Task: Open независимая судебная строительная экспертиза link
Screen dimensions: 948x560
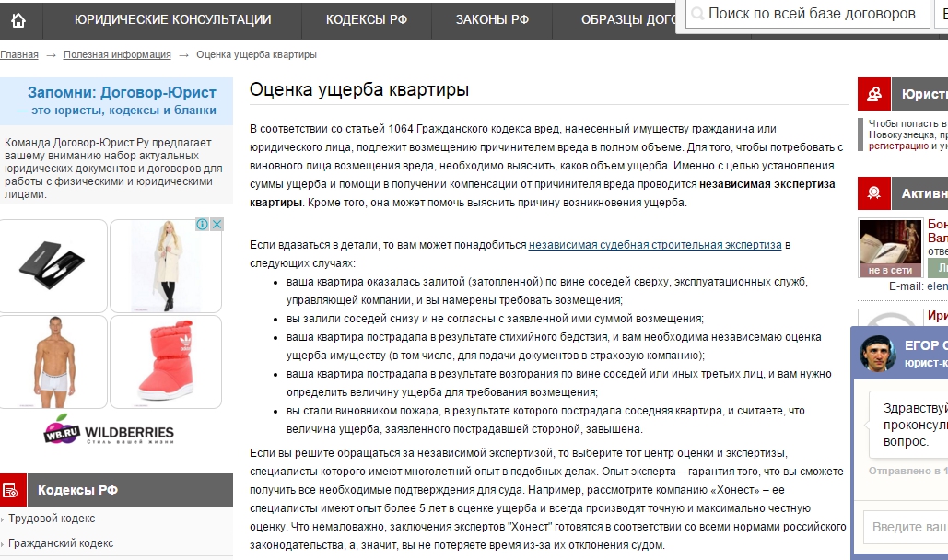Action: pyautogui.click(x=655, y=245)
